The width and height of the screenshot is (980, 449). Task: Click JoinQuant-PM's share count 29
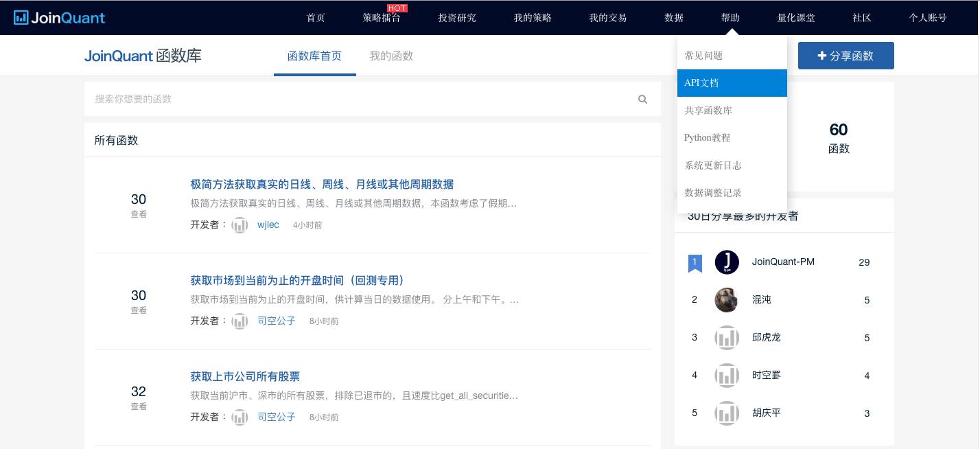[x=864, y=262]
